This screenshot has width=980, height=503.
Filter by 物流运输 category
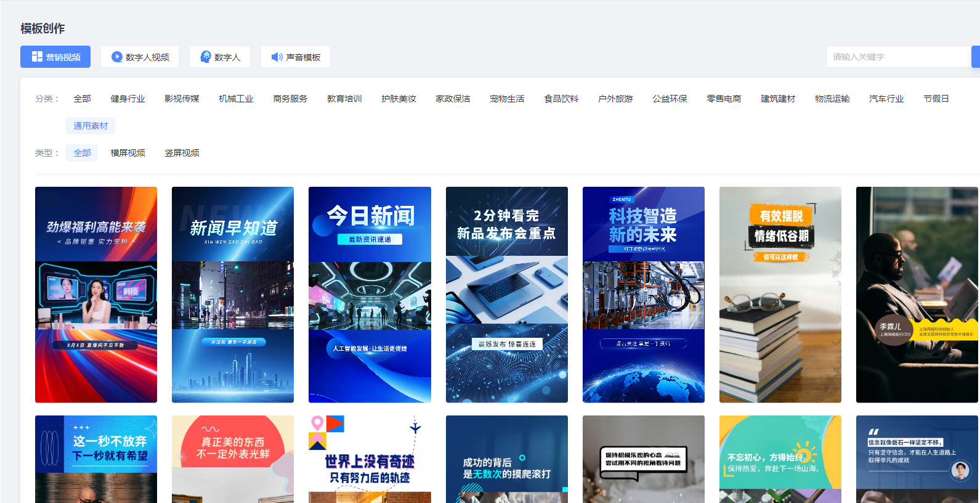pyautogui.click(x=832, y=99)
